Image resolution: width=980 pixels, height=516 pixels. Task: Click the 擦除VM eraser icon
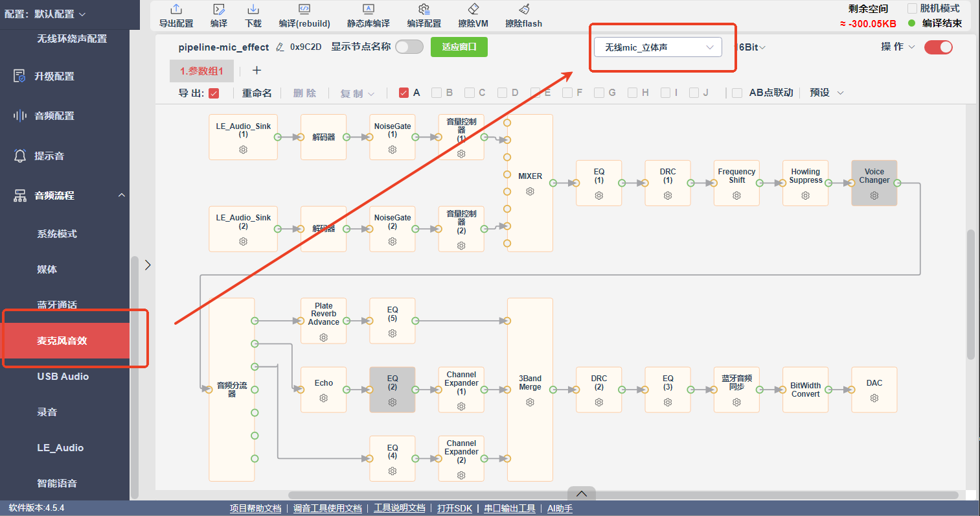point(473,9)
